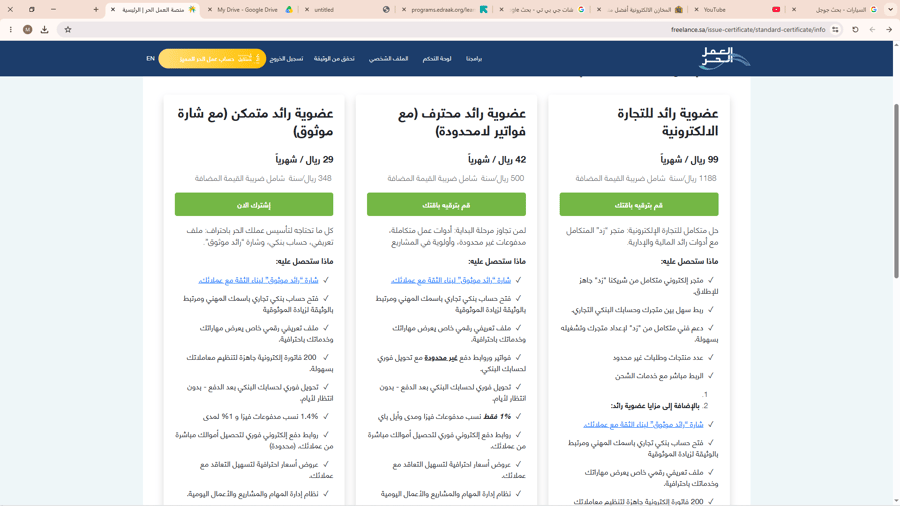
Task: Open the Chrome three-dot menu
Action: tap(10, 29)
